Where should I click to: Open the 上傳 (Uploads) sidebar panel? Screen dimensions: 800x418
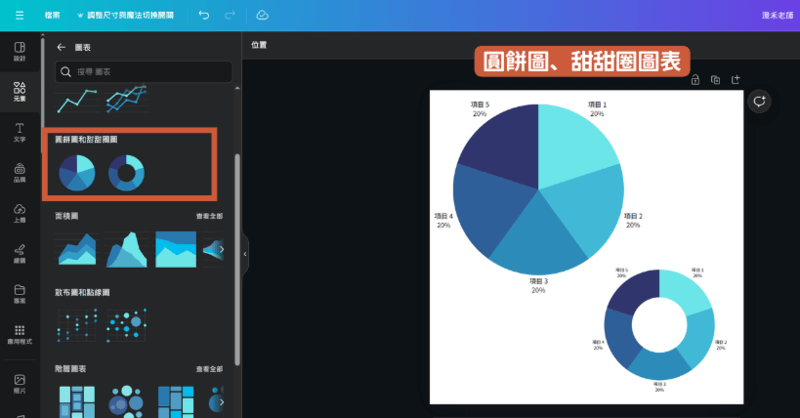click(19, 213)
